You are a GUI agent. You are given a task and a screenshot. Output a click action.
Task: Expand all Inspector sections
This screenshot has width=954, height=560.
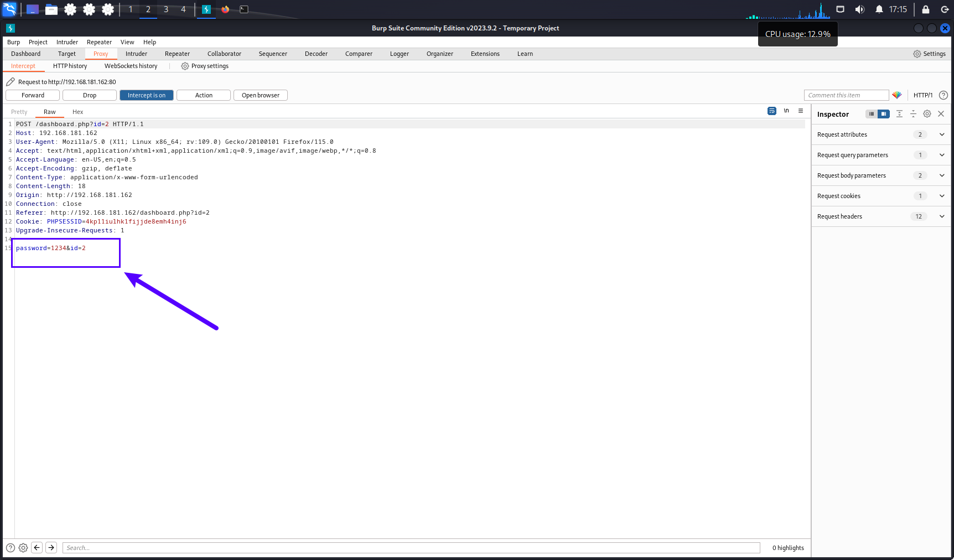coord(899,114)
